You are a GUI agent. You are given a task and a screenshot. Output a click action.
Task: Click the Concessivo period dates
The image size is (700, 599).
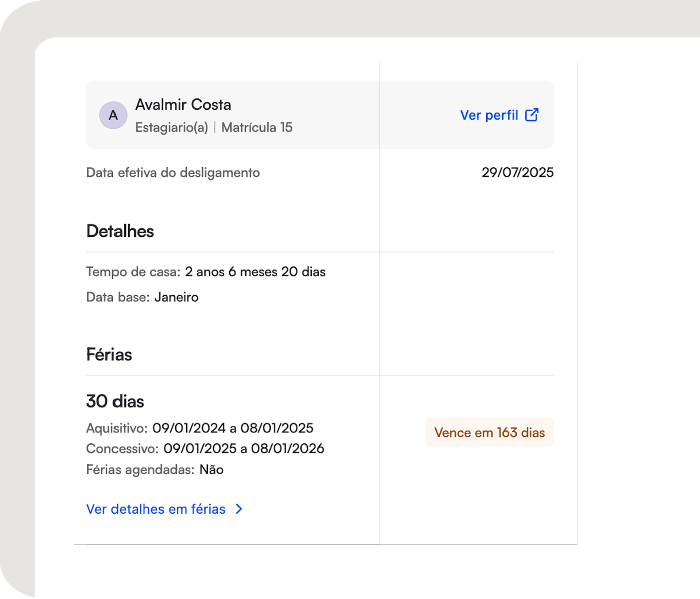(244, 448)
